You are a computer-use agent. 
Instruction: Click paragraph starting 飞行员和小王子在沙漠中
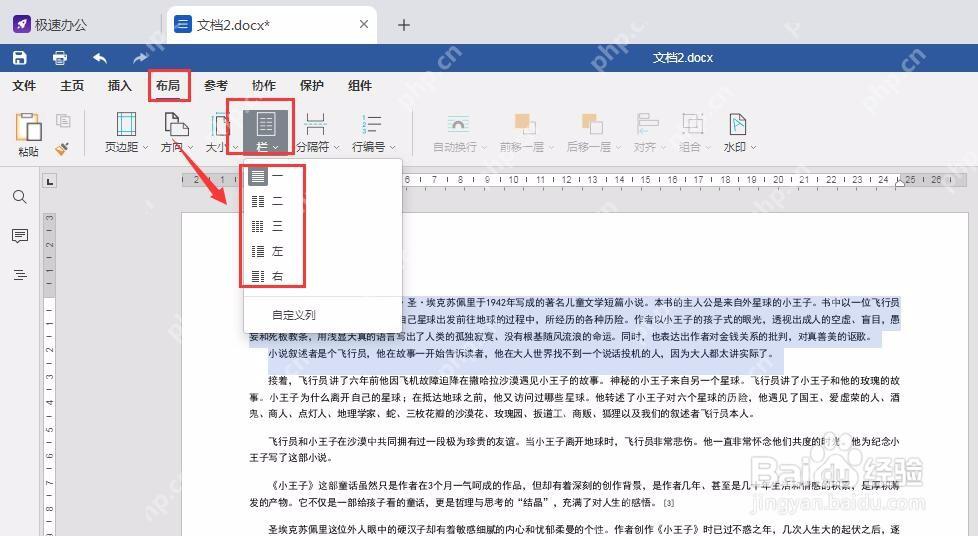[x=574, y=449]
